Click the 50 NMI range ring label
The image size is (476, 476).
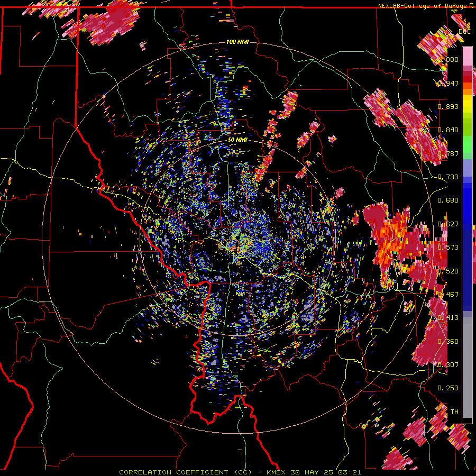[x=237, y=140]
